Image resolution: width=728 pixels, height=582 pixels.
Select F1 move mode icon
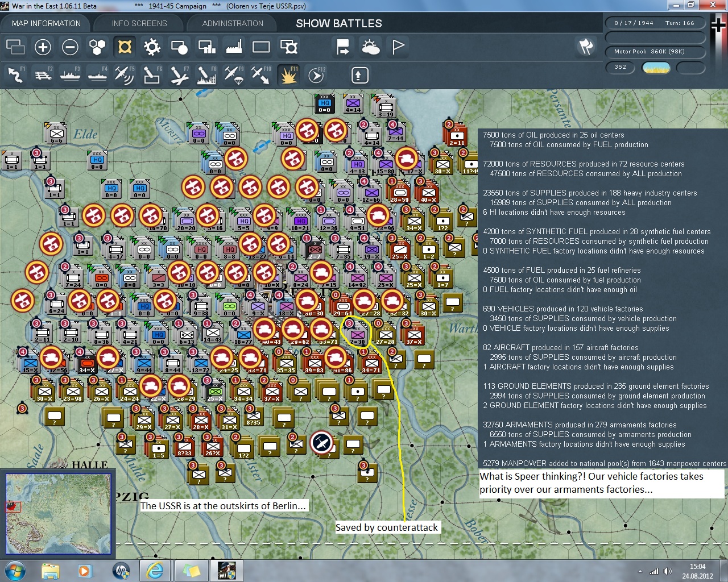15,74
